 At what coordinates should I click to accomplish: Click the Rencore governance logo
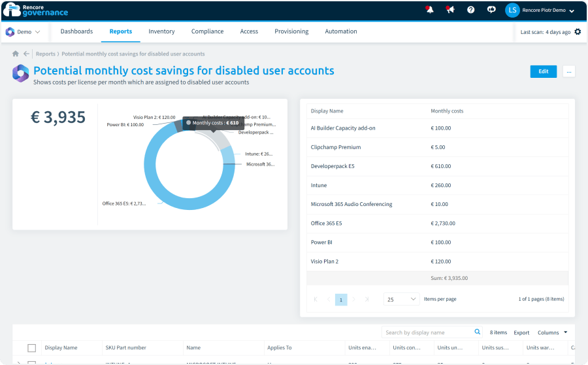point(36,10)
